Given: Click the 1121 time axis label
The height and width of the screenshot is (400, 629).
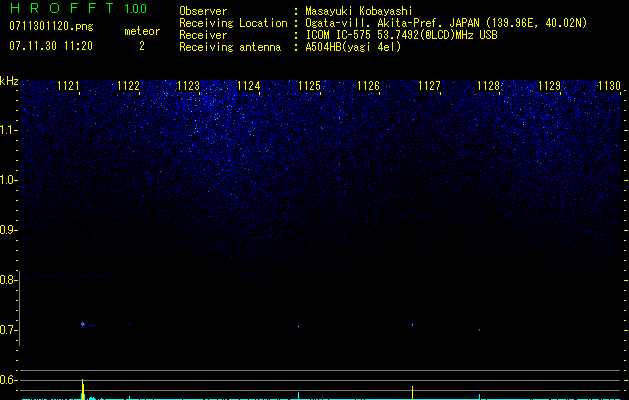Looking at the screenshot, I should pos(68,86).
